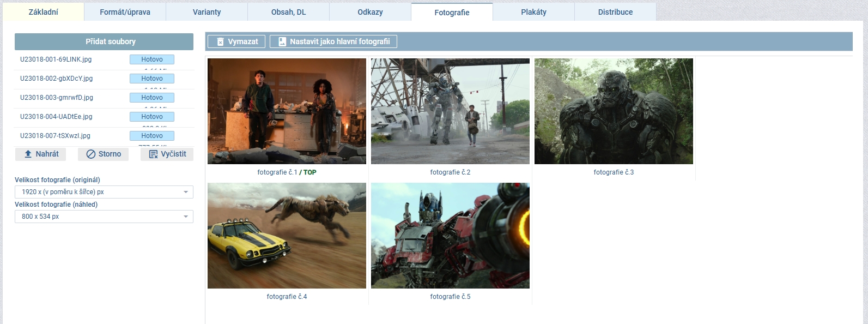Select the Distribuce tab
Viewport: 868px width, 324px height.
click(615, 12)
